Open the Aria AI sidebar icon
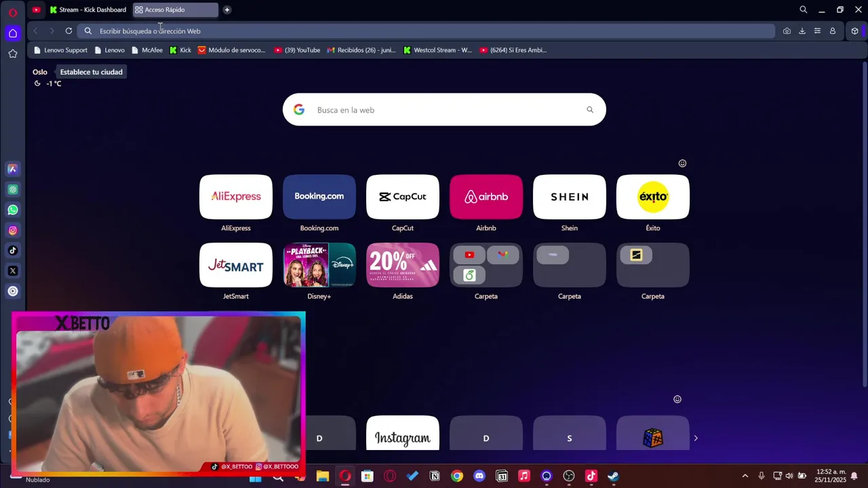Viewport: 868px width, 488px height. pos(12,169)
